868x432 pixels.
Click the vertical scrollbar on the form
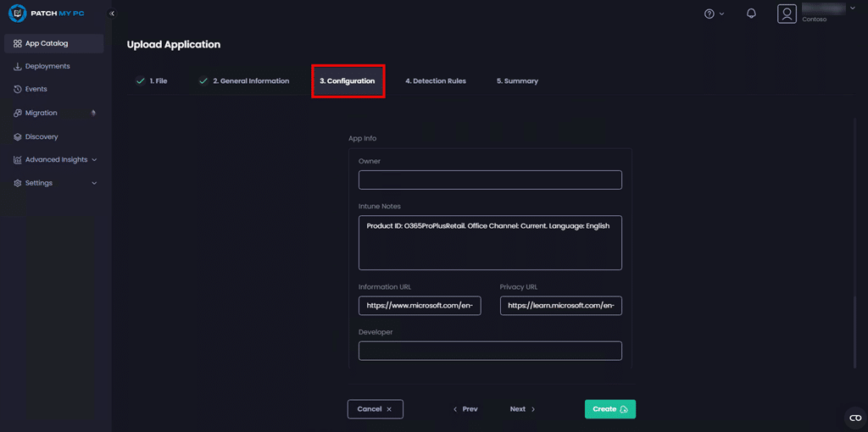tap(854, 330)
